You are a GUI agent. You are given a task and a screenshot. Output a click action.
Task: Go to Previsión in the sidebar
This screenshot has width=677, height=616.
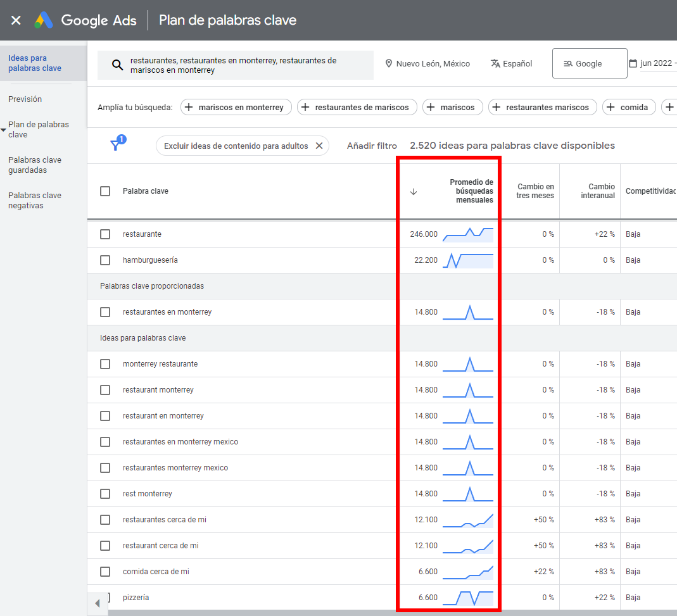pos(25,99)
